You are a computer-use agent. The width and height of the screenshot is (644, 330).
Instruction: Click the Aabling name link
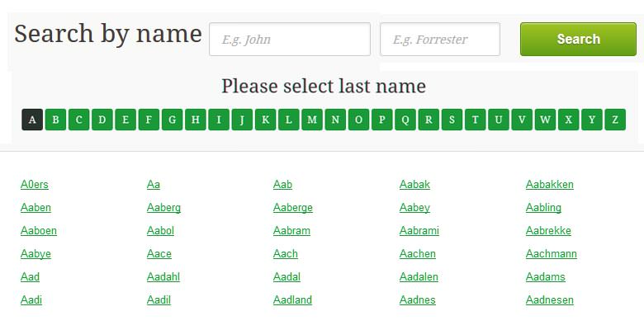[x=543, y=208]
